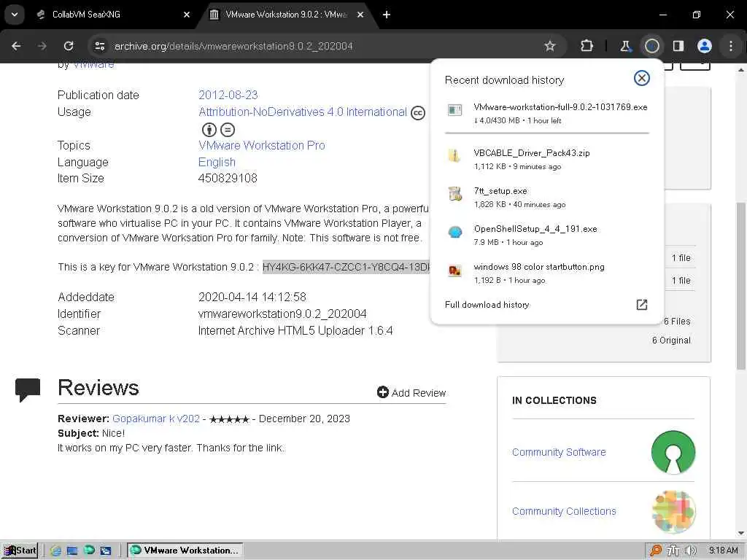Image resolution: width=747 pixels, height=560 pixels.
Task: Select 7tt_setup.exe download entry name
Action: 500,191
